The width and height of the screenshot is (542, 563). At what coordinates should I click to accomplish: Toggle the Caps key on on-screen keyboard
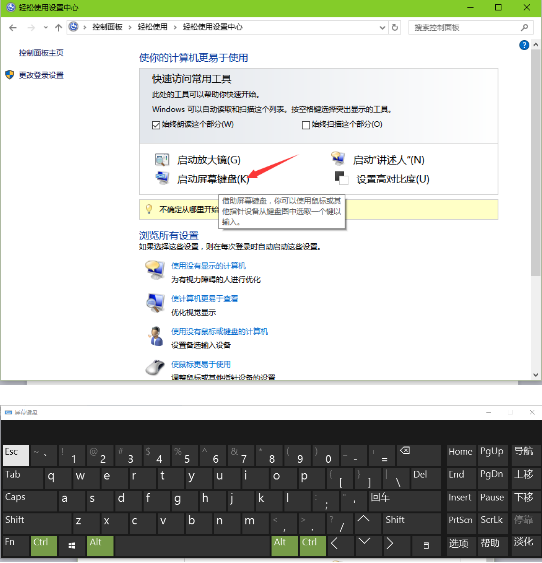pyautogui.click(x=29, y=501)
